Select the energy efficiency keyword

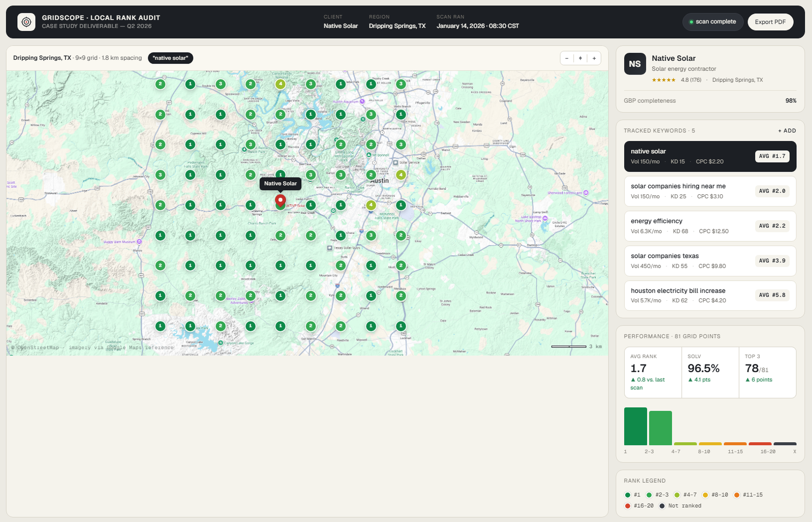710,226
